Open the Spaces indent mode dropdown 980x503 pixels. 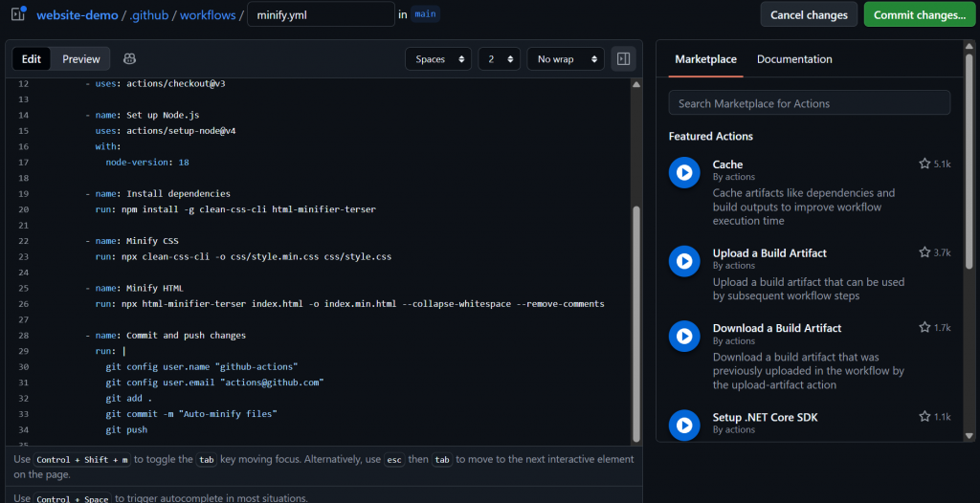coord(438,58)
